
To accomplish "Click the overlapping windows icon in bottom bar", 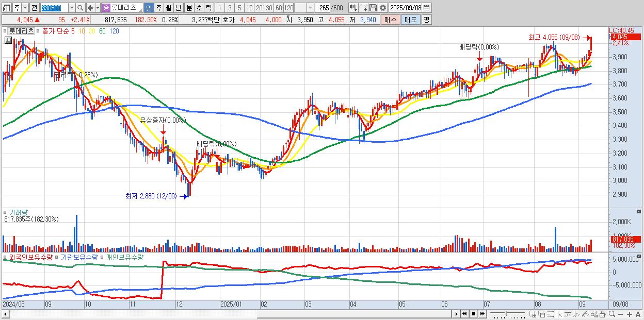I will [542, 314].
